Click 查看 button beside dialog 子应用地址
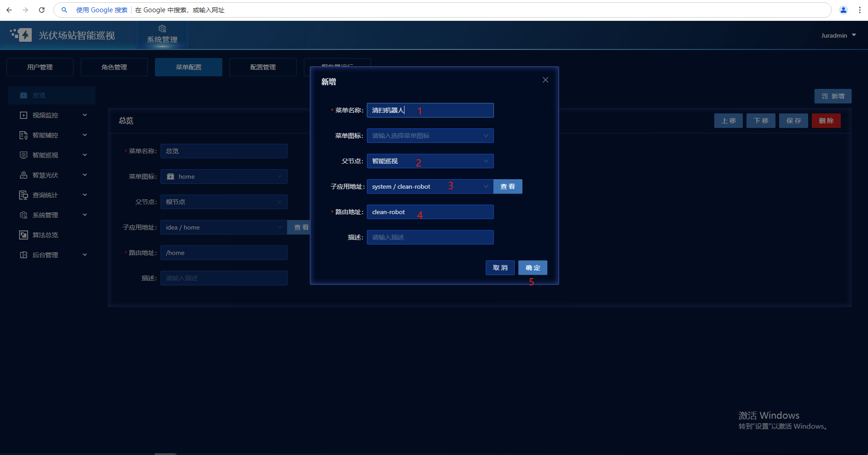 click(508, 186)
